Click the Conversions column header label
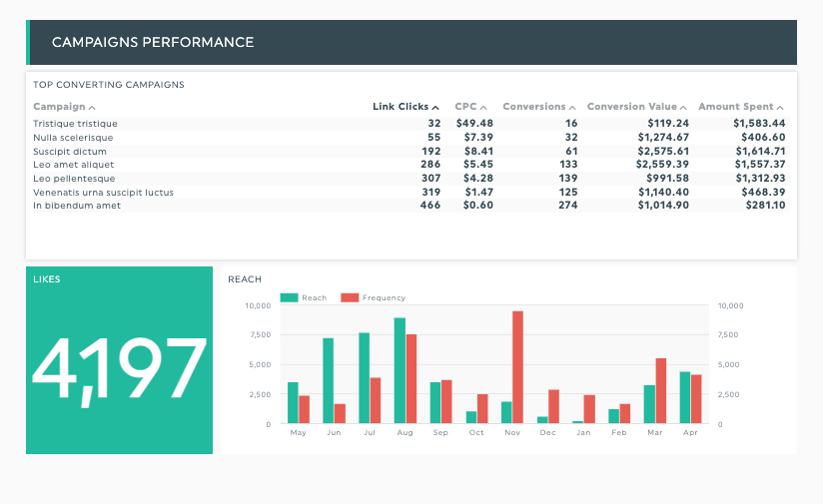 [x=534, y=107]
